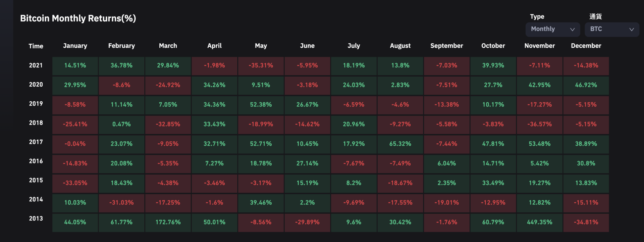Select the 46.92% December 2020 cell
Screen dimensions: 644x242
click(586, 85)
